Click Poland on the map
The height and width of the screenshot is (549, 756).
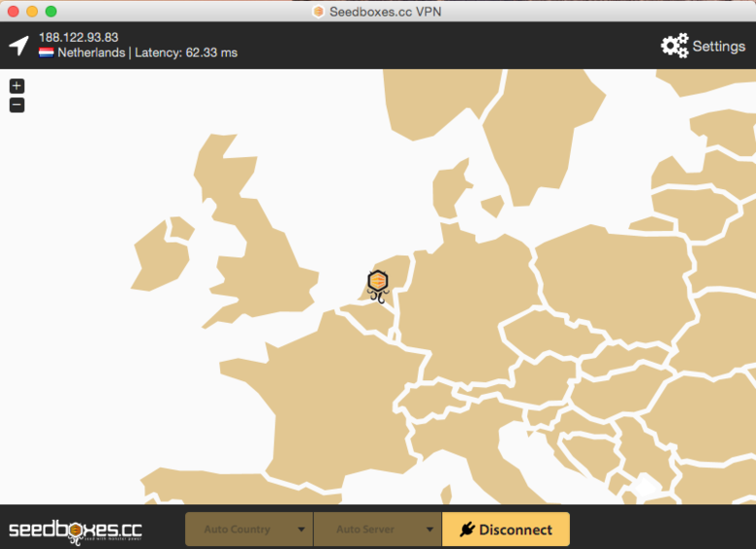(x=613, y=284)
